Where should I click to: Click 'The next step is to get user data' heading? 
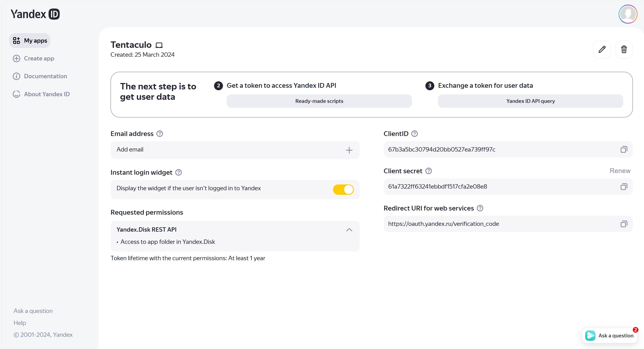click(x=158, y=92)
